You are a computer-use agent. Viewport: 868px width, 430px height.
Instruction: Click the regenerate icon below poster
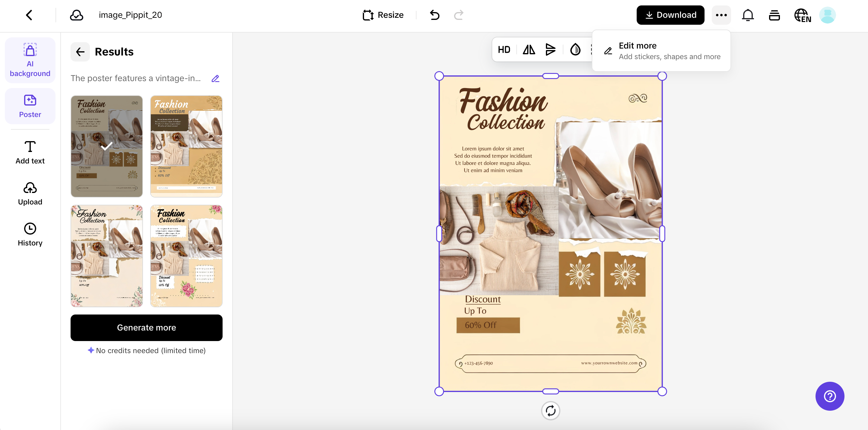(550, 410)
